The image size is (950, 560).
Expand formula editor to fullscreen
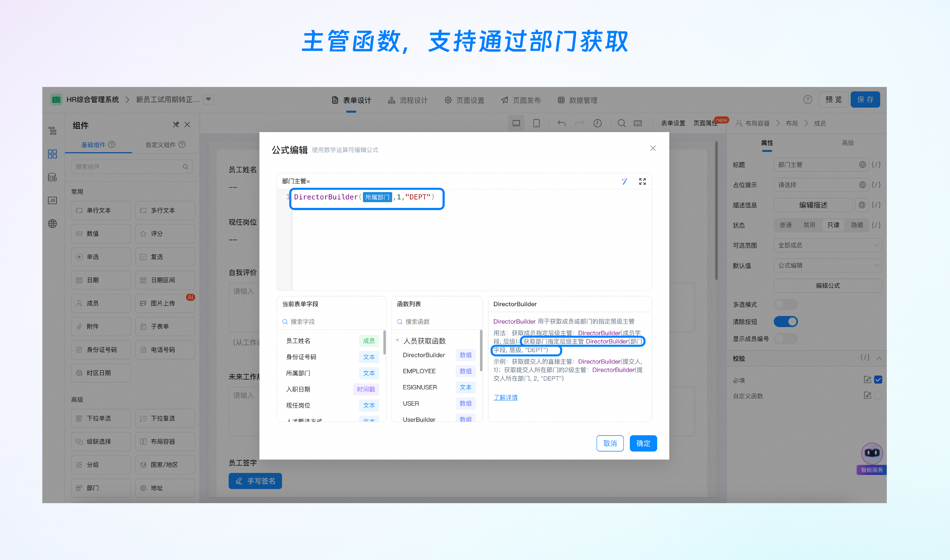pos(642,181)
